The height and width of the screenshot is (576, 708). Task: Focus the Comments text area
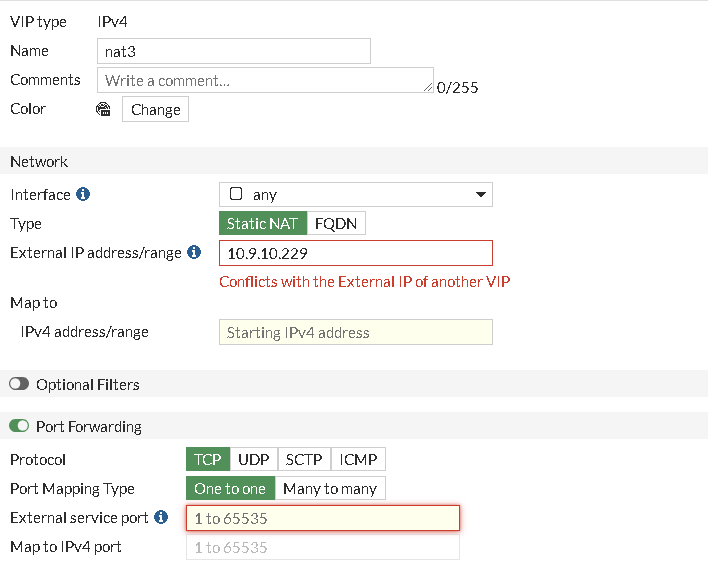pyautogui.click(x=265, y=80)
